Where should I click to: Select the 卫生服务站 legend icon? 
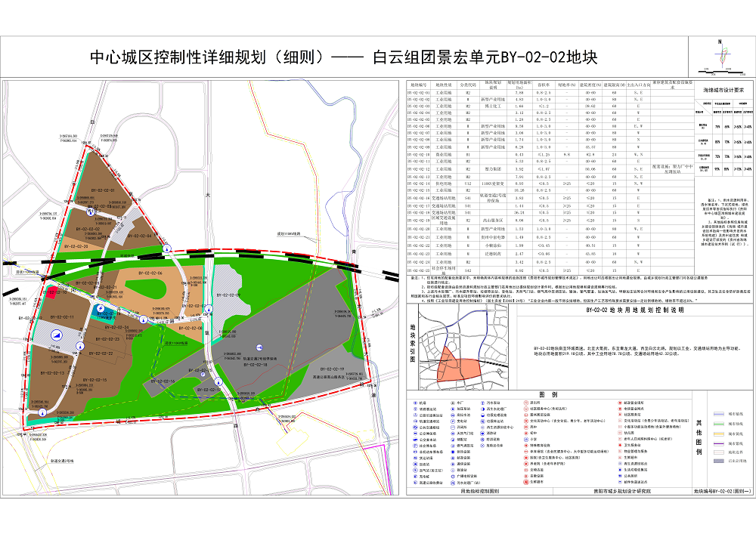click(620, 445)
